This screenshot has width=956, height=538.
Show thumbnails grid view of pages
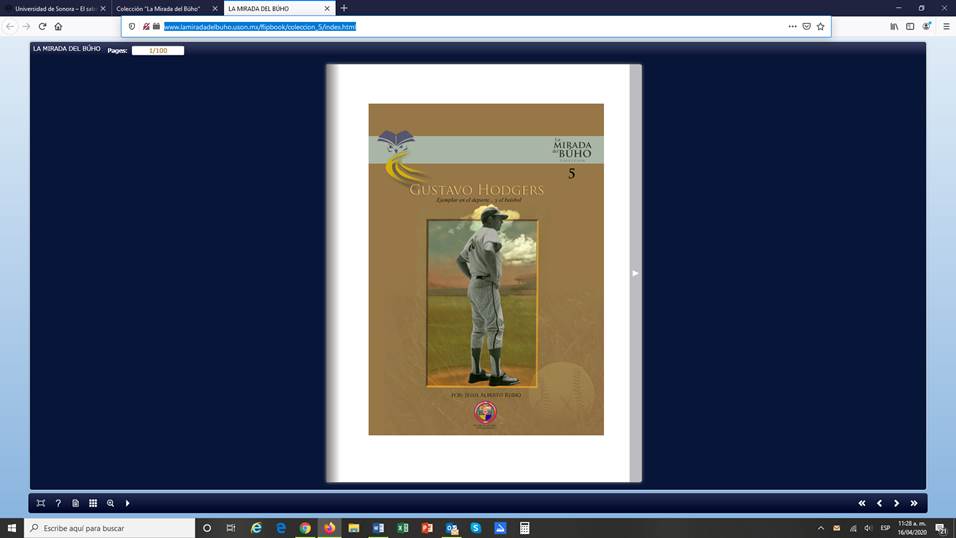93,503
